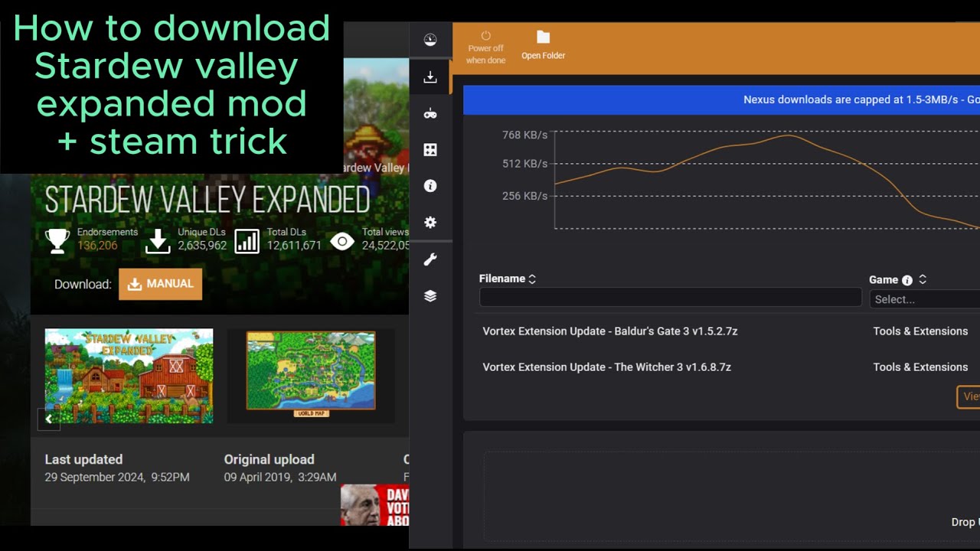
Task: Click the blue Nexus downloads capped banner
Action: (721, 99)
